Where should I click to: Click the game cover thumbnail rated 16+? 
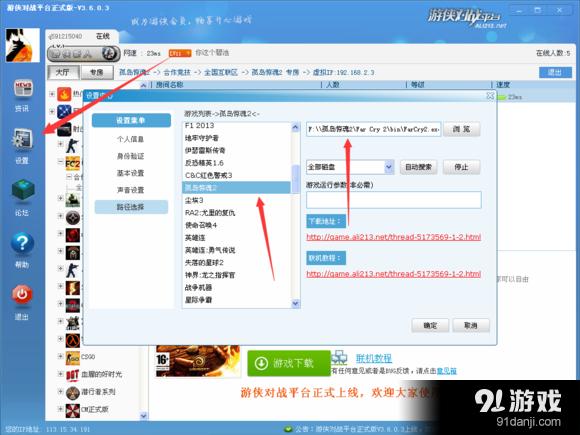[198, 361]
